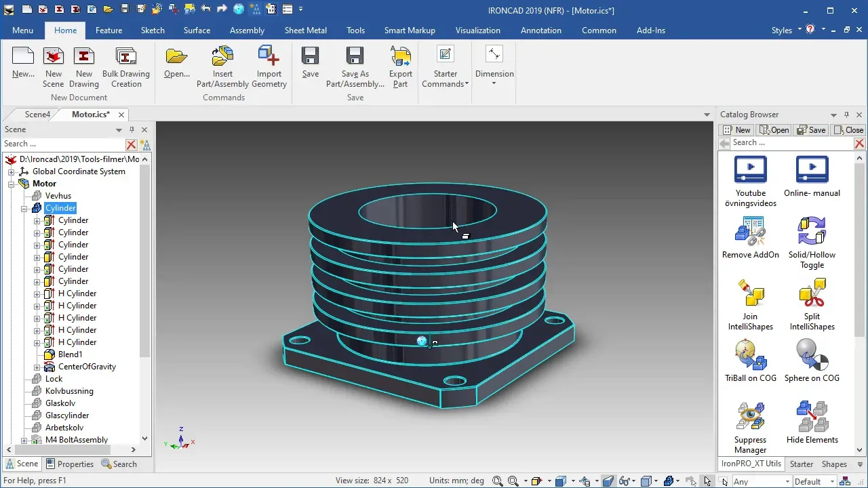The width and height of the screenshot is (868, 488).
Task: Switch to the Scene4 document tab
Action: (37, 115)
